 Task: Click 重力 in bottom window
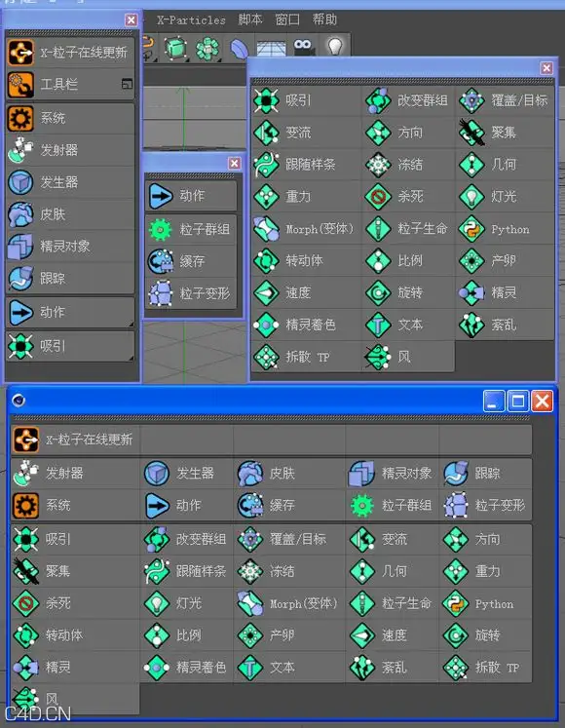(486, 571)
